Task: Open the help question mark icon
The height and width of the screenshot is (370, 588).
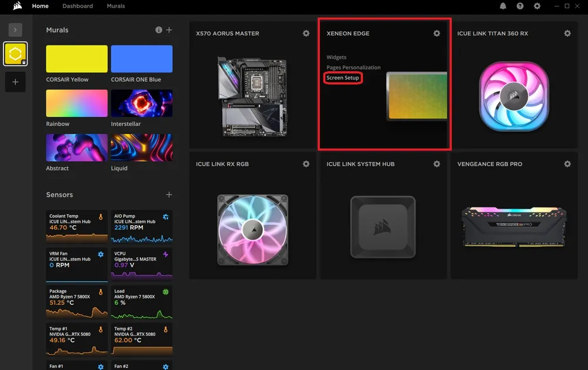Action: click(x=520, y=6)
